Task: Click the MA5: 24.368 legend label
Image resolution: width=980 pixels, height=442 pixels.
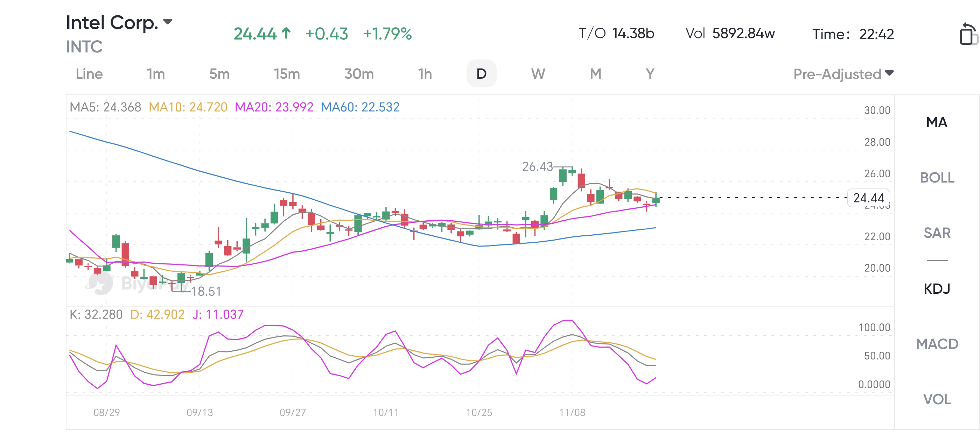Action: [x=105, y=107]
